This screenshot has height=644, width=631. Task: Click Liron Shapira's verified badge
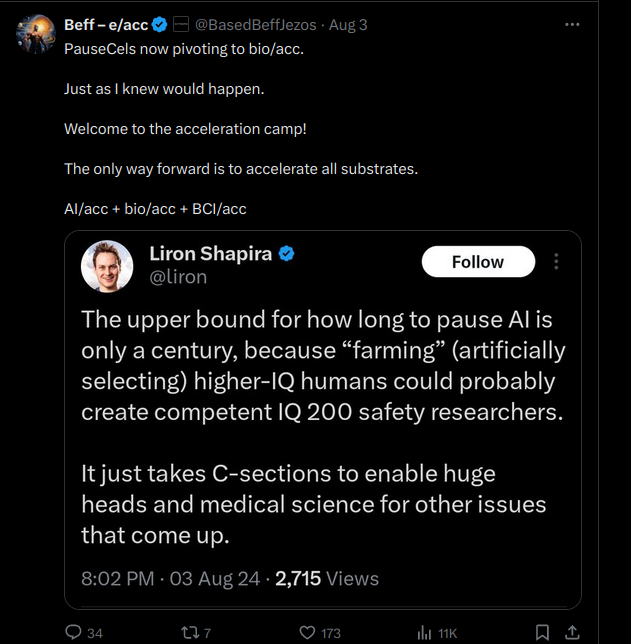pos(287,254)
